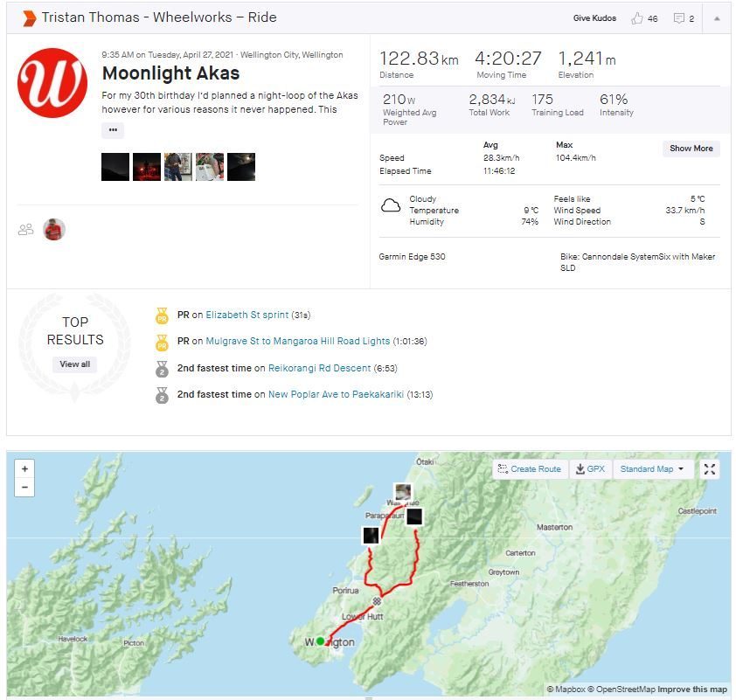Click the orange Strava chevron logo
The height and width of the screenshot is (700, 736).
pyautogui.click(x=29, y=17)
